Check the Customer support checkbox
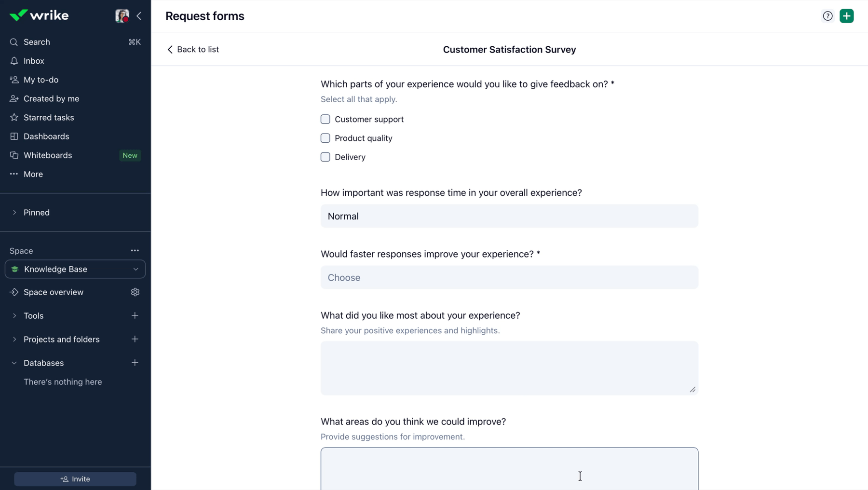Screen dimensions: 868x490 pyautogui.click(x=325, y=119)
